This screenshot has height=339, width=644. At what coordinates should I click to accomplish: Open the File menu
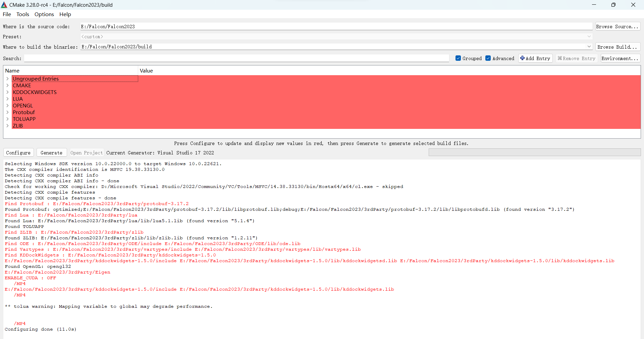point(7,14)
